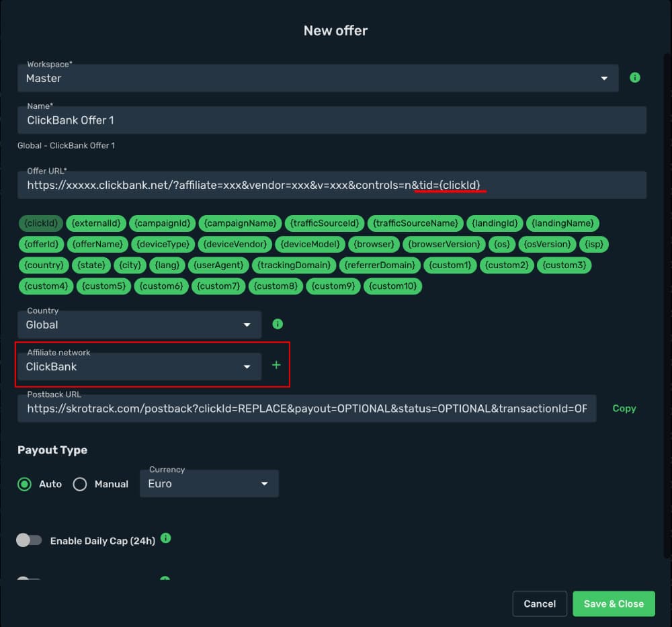This screenshot has height=627, width=672.
Task: Insert the {offerName} token
Action: pyautogui.click(x=97, y=245)
